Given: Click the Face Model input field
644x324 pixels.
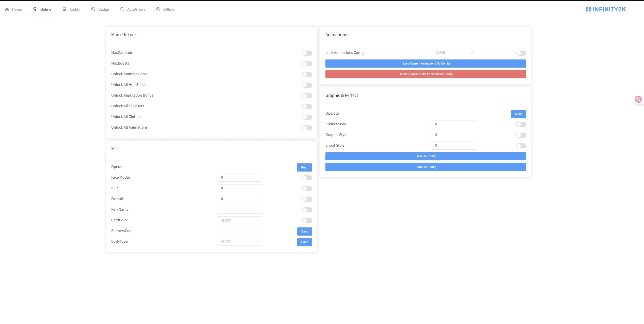Looking at the screenshot, I should coord(239,177).
